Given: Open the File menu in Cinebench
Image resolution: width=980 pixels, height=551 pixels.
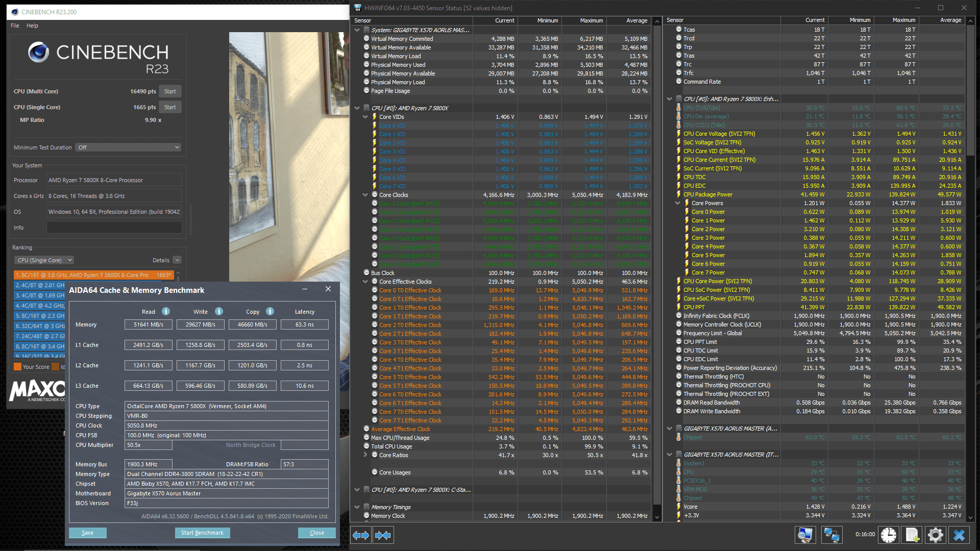Looking at the screenshot, I should tap(15, 26).
